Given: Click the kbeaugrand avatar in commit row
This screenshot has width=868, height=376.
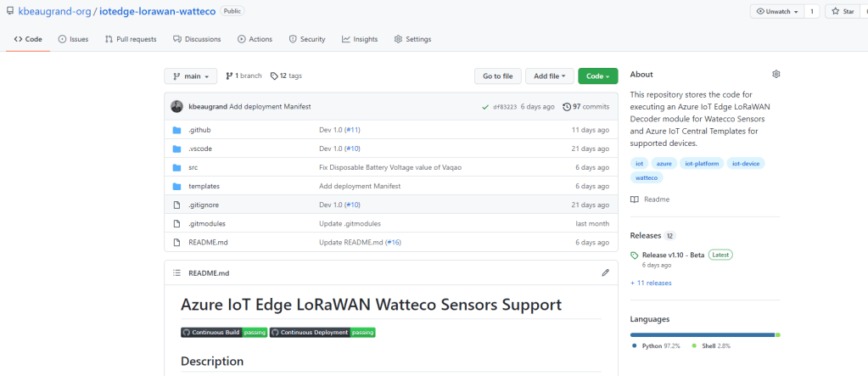Looking at the screenshot, I should (176, 107).
